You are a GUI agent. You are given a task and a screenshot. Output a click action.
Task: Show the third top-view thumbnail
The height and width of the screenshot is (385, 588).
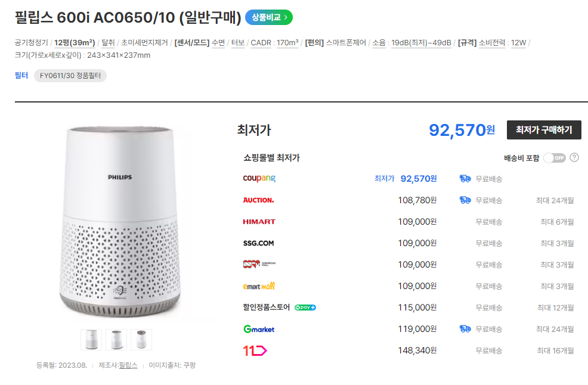[x=141, y=339]
